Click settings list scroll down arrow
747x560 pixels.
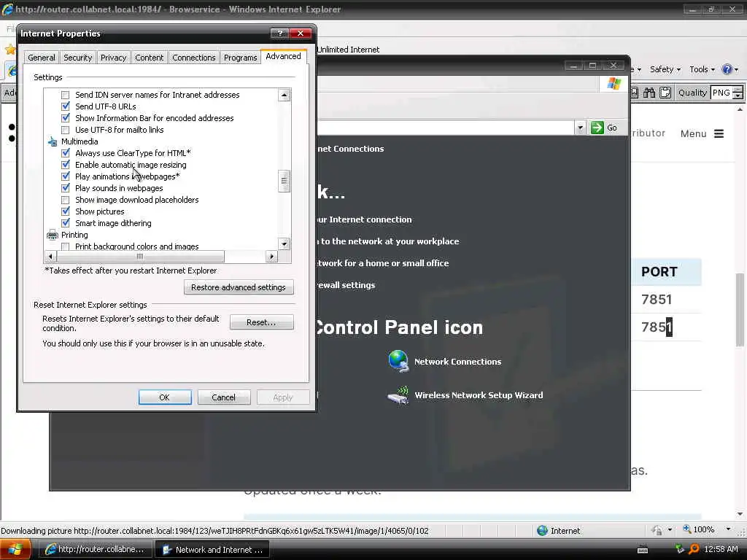click(x=284, y=244)
